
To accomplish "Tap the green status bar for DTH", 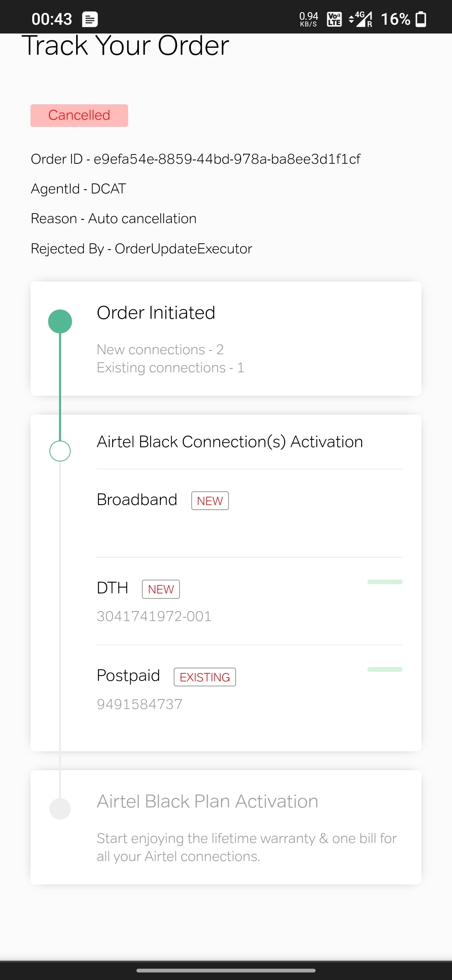I will pos(385,582).
